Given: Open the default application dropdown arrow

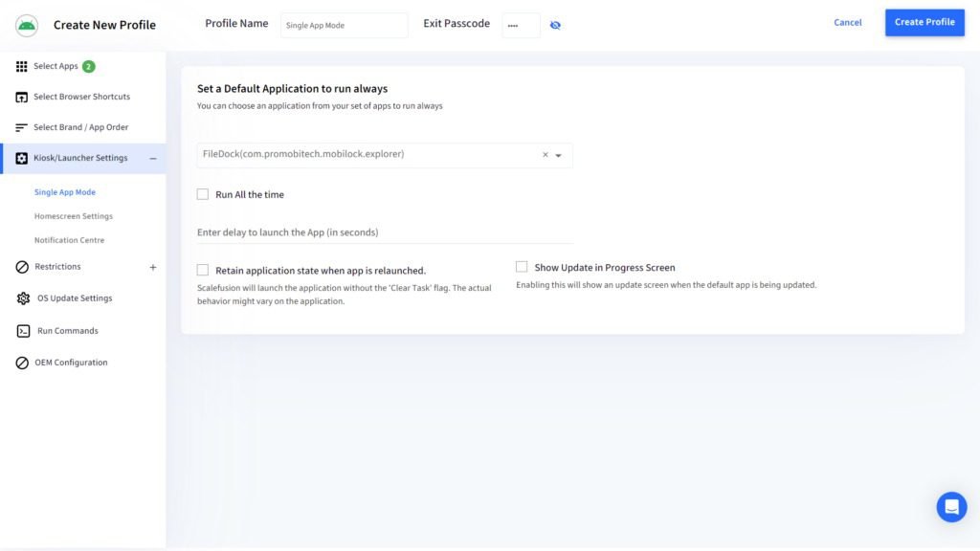Looking at the screenshot, I should click(x=559, y=155).
